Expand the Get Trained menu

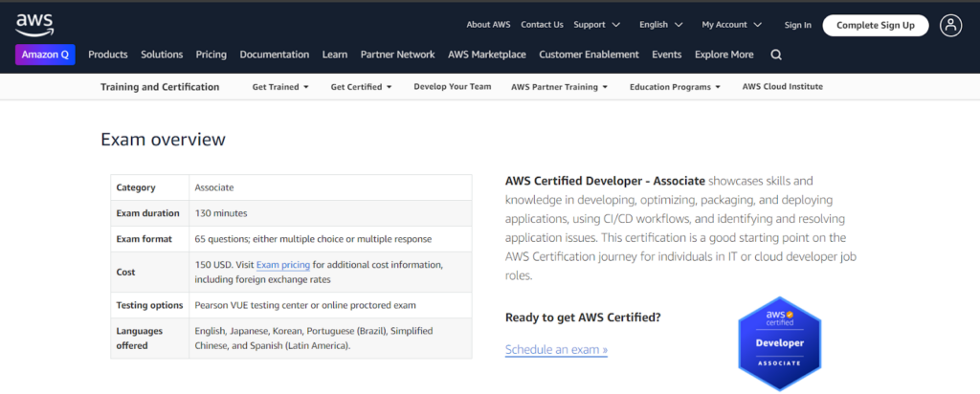[280, 87]
